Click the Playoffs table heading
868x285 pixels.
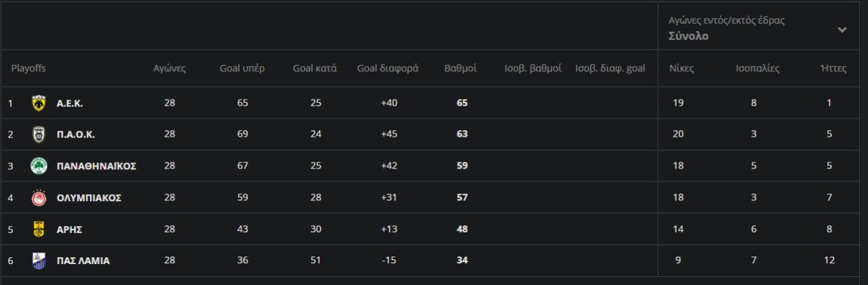pos(28,68)
